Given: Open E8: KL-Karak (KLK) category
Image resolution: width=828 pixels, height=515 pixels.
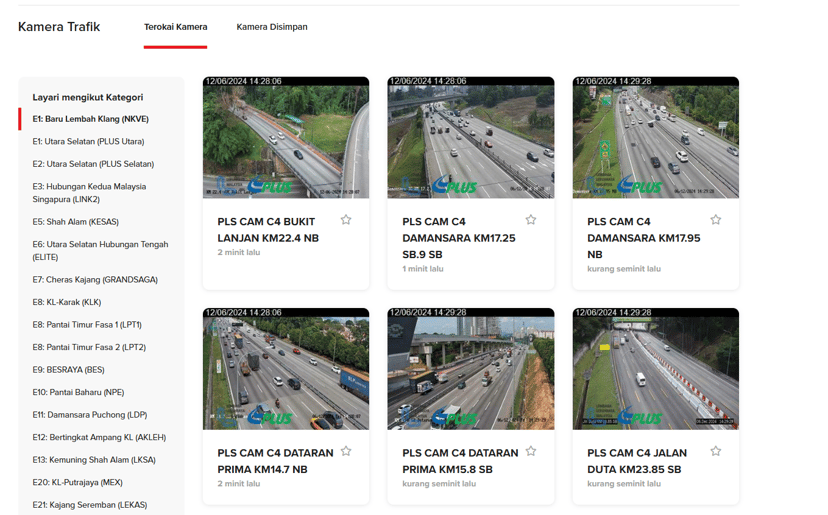Looking at the screenshot, I should (67, 302).
